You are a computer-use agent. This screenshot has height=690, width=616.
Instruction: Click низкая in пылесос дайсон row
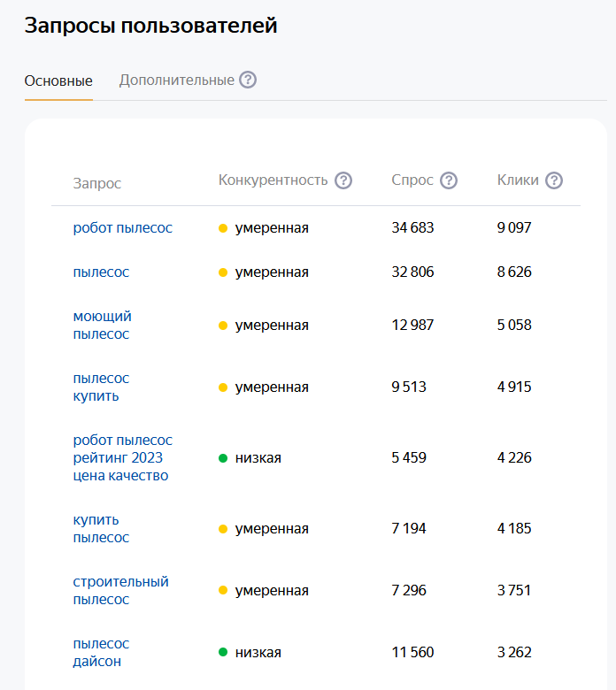pos(258,653)
